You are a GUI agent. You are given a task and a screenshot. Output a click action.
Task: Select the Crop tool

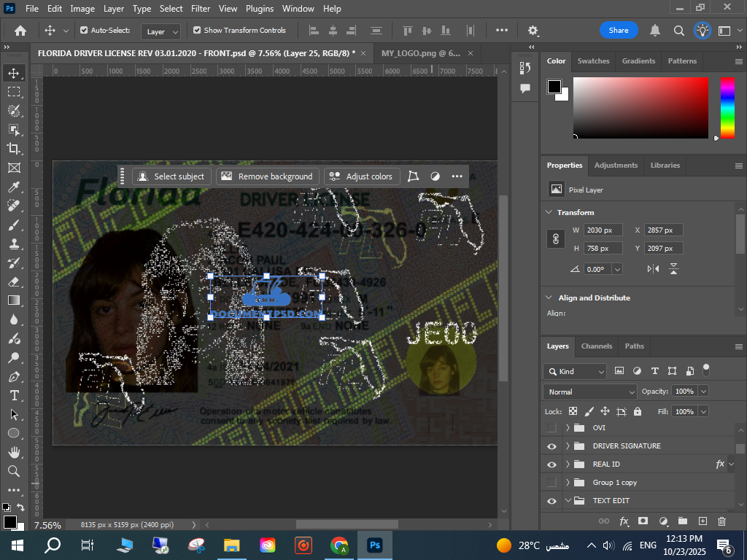tap(14, 148)
